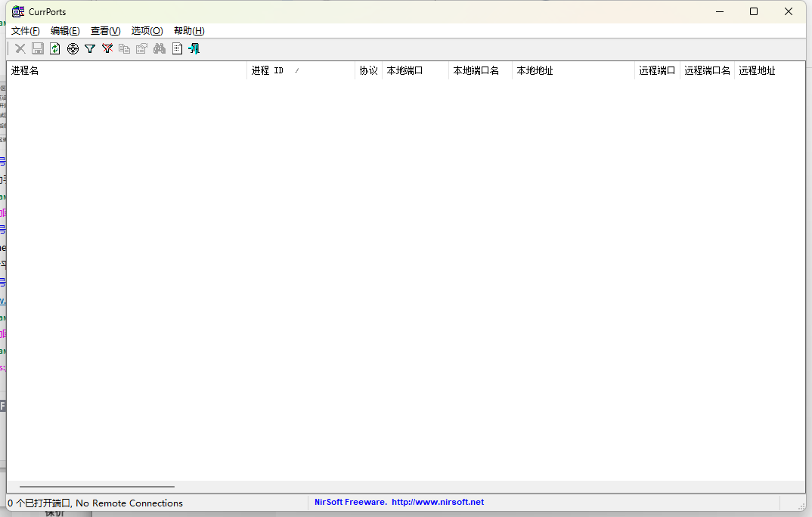812x517 pixels.
Task: Click the 远程端口 column header
Action: (656, 70)
